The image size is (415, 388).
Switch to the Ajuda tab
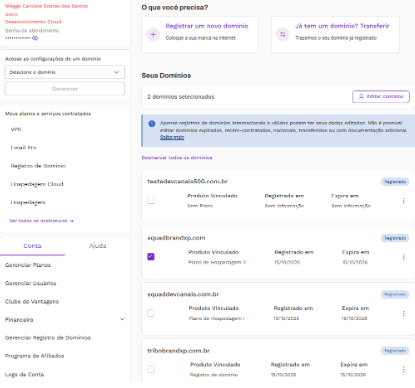[97, 246]
